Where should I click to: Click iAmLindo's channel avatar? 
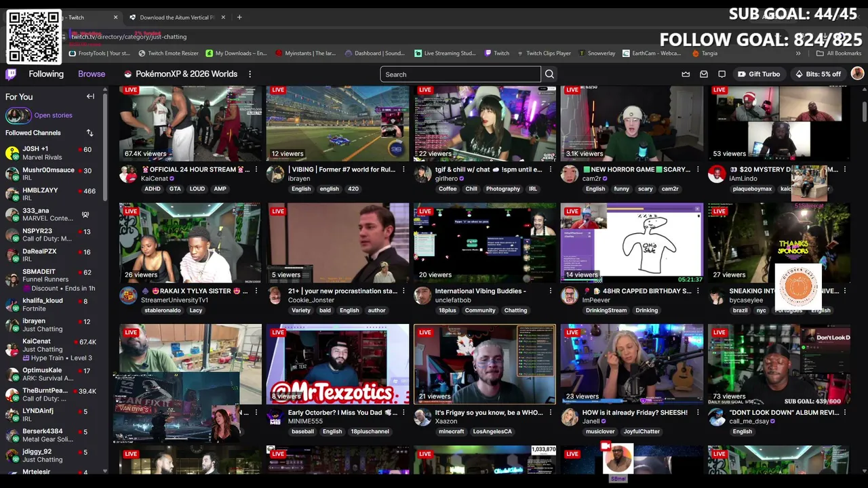(x=717, y=174)
